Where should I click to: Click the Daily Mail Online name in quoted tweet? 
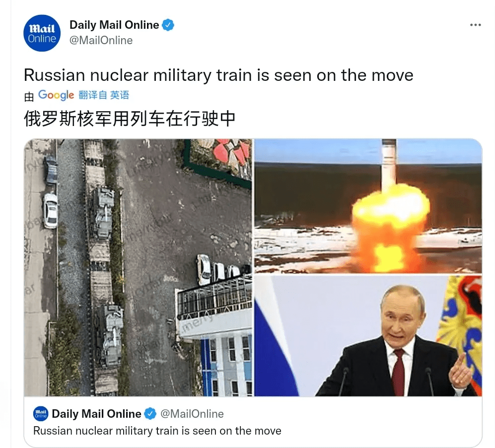(97, 414)
